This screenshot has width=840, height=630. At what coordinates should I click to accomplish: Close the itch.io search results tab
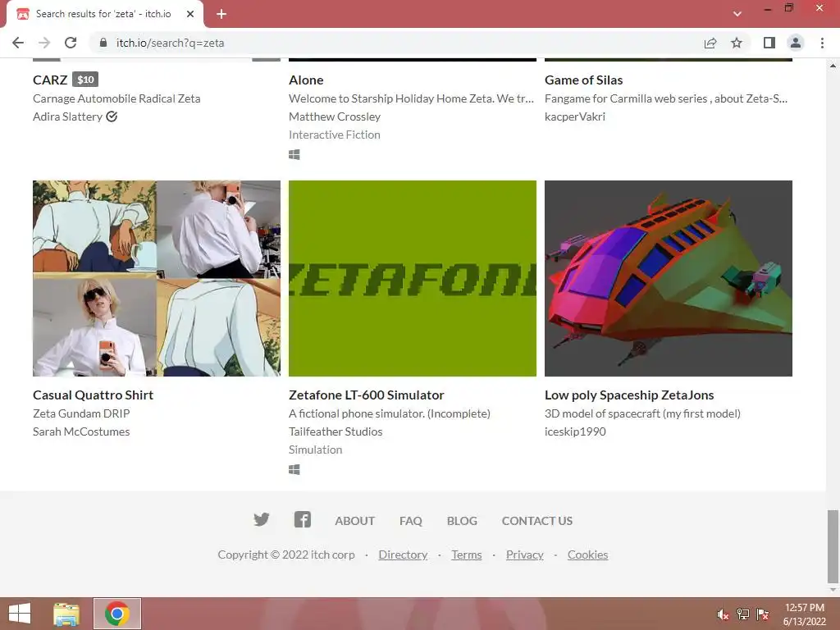[190, 14]
